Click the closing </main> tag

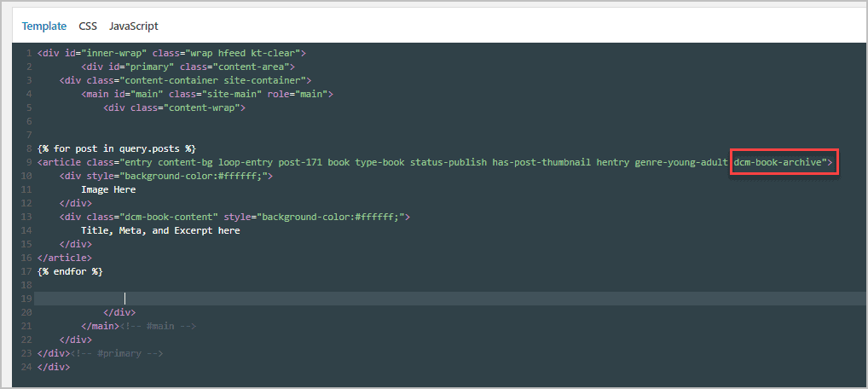101,326
